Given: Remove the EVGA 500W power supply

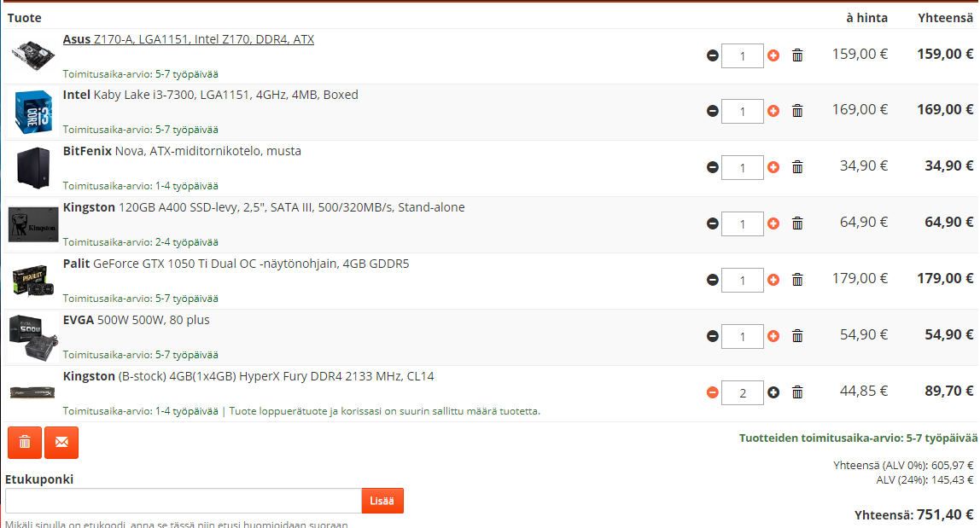Looking at the screenshot, I should (x=797, y=336).
